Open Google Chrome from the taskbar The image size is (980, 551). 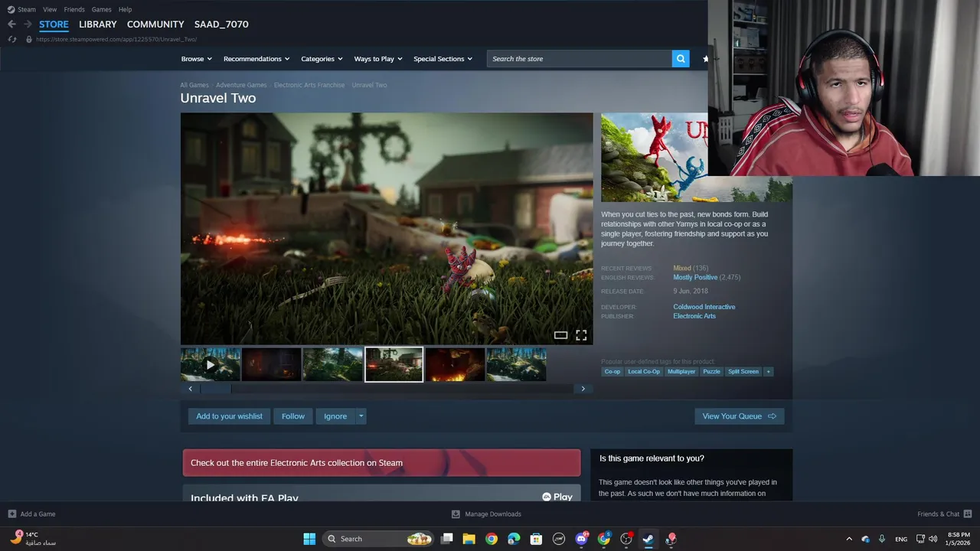click(x=492, y=539)
